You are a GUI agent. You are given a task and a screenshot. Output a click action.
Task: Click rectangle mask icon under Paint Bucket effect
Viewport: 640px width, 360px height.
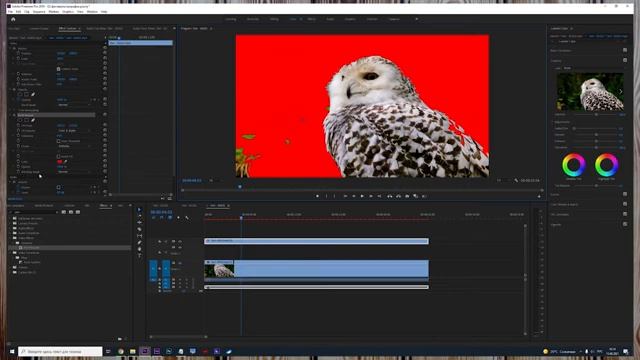27,120
